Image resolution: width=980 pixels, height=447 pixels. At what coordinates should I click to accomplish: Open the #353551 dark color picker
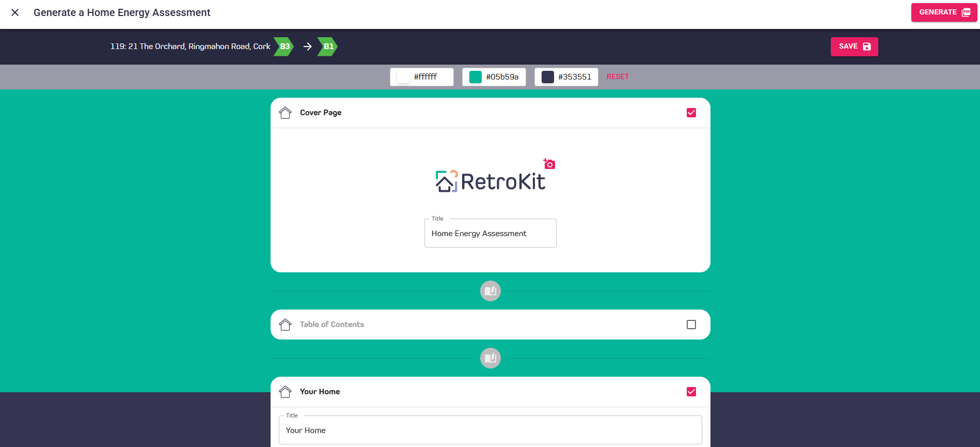[566, 77]
